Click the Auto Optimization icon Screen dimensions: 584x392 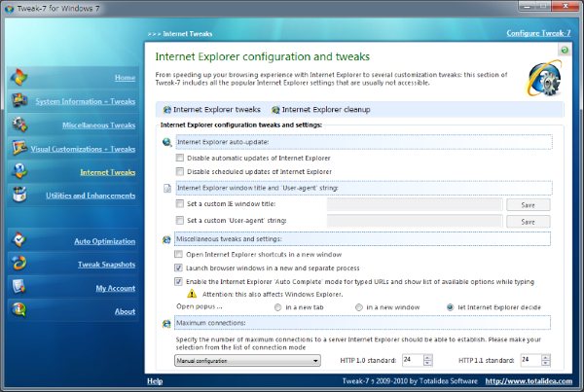click(19, 240)
